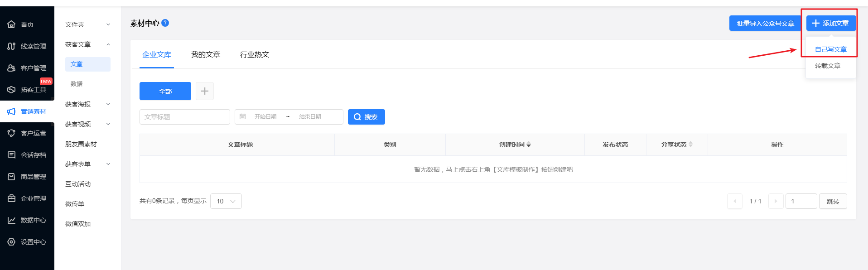Click the 企业管理 briefcase icon

(x=11, y=198)
